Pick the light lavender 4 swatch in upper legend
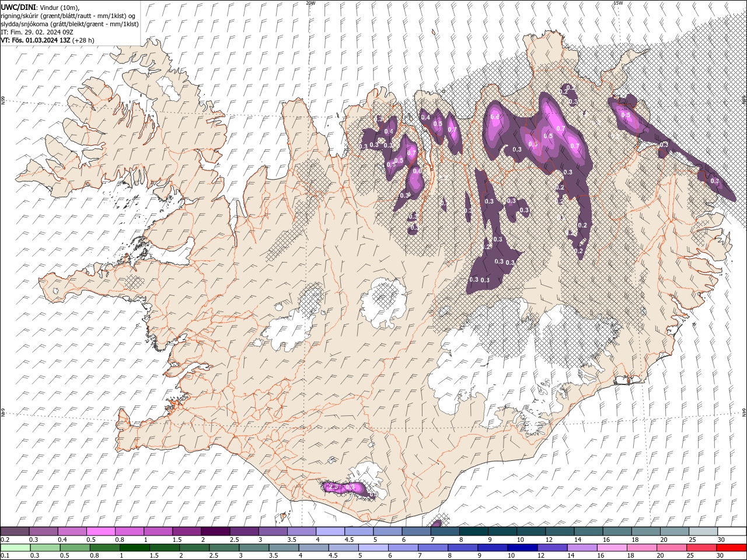Screen dimensions: 747x560 click(330, 531)
